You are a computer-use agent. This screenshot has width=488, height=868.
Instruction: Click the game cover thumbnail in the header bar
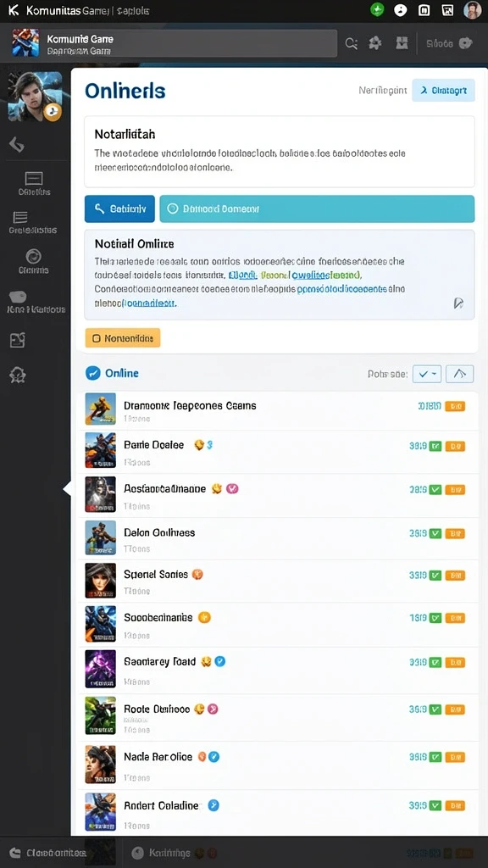pyautogui.click(x=25, y=43)
